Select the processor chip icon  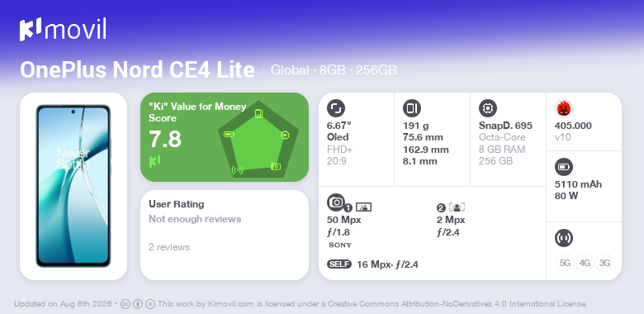pos(488,108)
